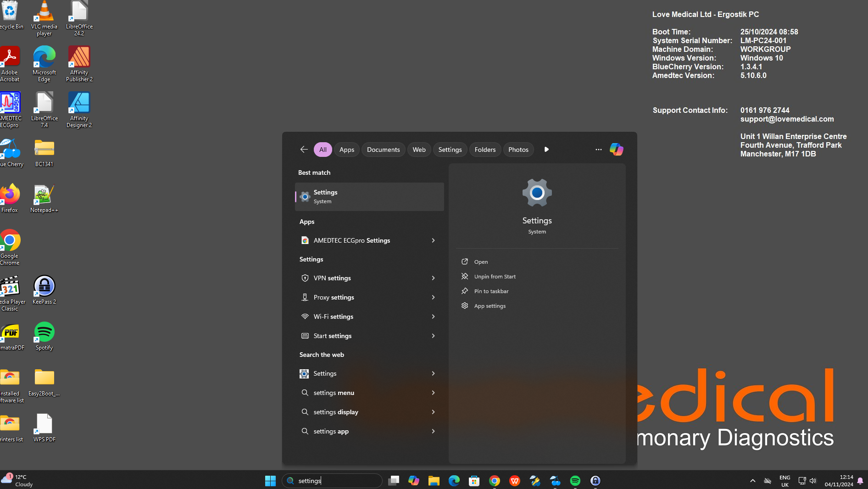Select the Folders search filter tab

tap(485, 150)
